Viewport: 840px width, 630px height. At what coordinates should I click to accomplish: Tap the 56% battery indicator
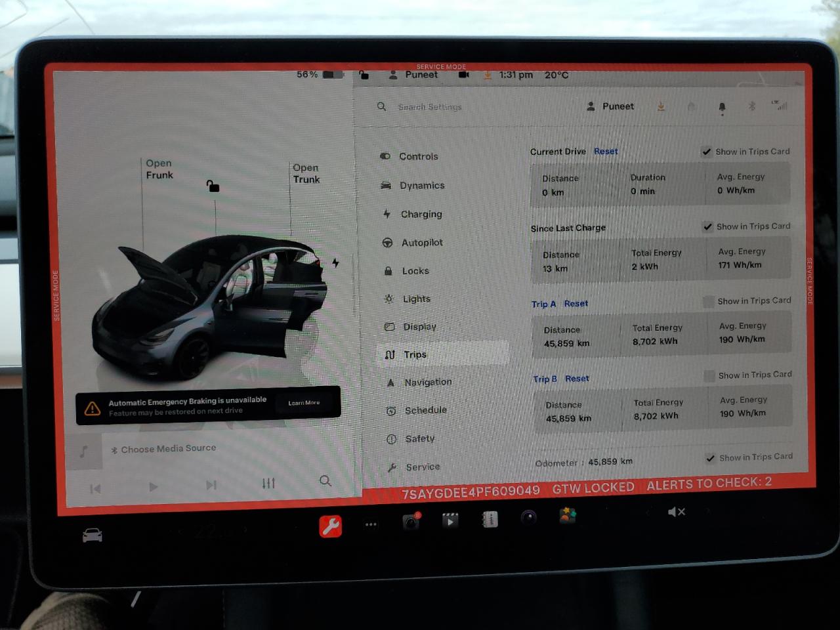tap(320, 75)
